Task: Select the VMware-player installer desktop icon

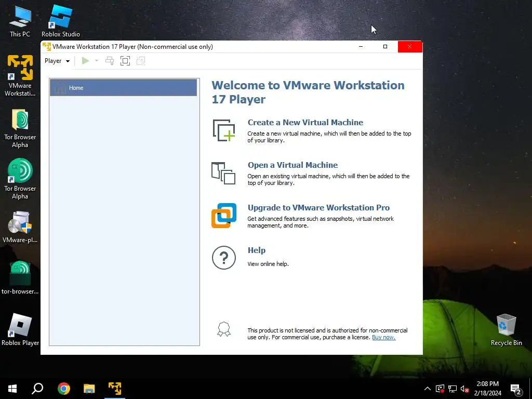Action: pyautogui.click(x=20, y=227)
